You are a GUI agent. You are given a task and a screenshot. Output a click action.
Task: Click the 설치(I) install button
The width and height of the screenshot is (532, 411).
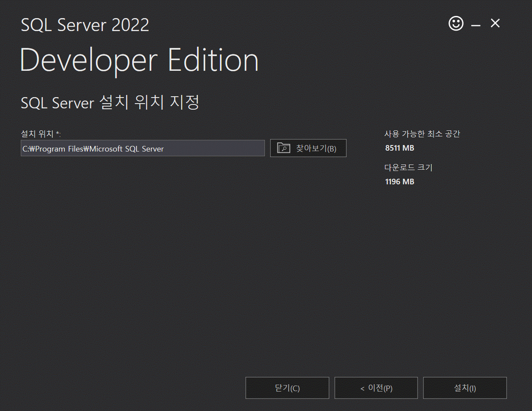pyautogui.click(x=465, y=388)
